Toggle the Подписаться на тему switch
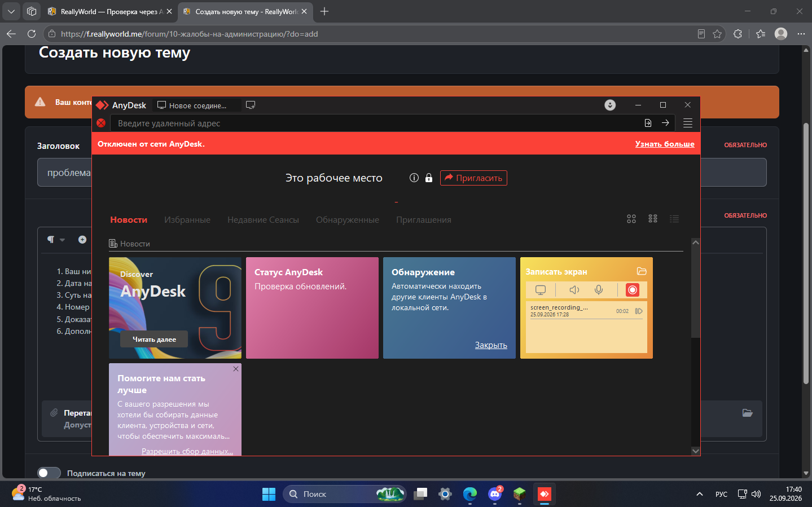Viewport: 812px width, 507px height. coord(49,473)
